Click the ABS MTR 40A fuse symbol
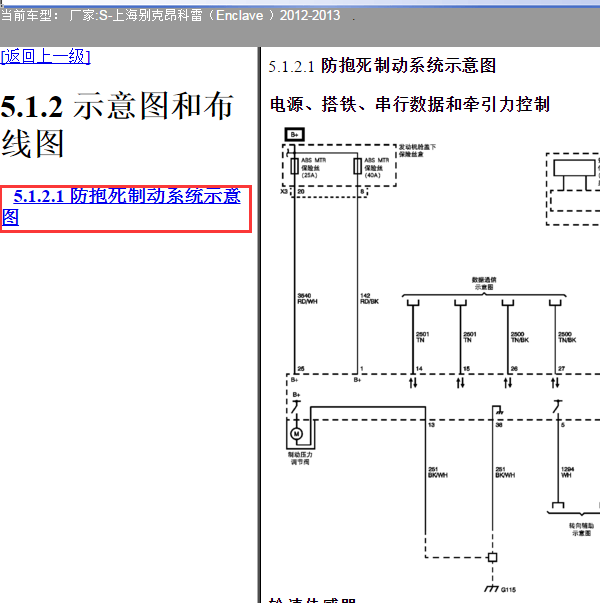 358,166
